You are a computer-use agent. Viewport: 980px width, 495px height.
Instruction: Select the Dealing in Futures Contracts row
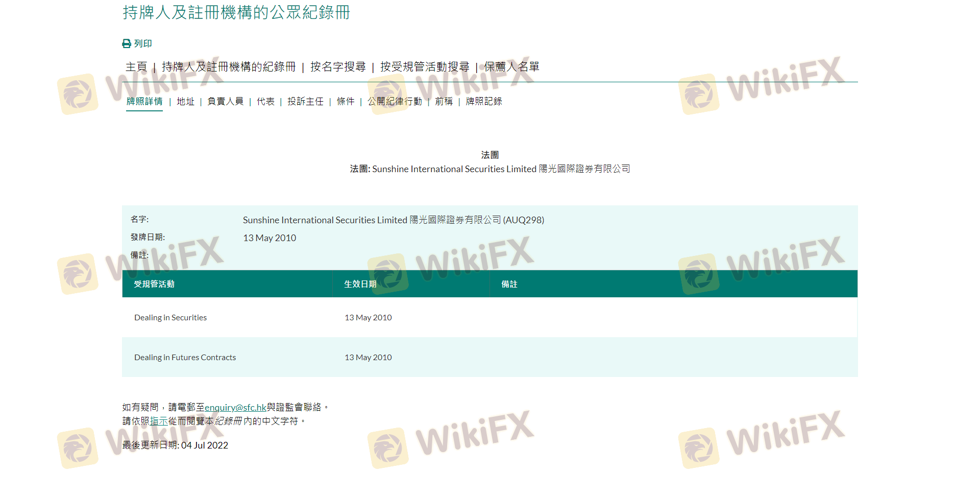pos(185,358)
